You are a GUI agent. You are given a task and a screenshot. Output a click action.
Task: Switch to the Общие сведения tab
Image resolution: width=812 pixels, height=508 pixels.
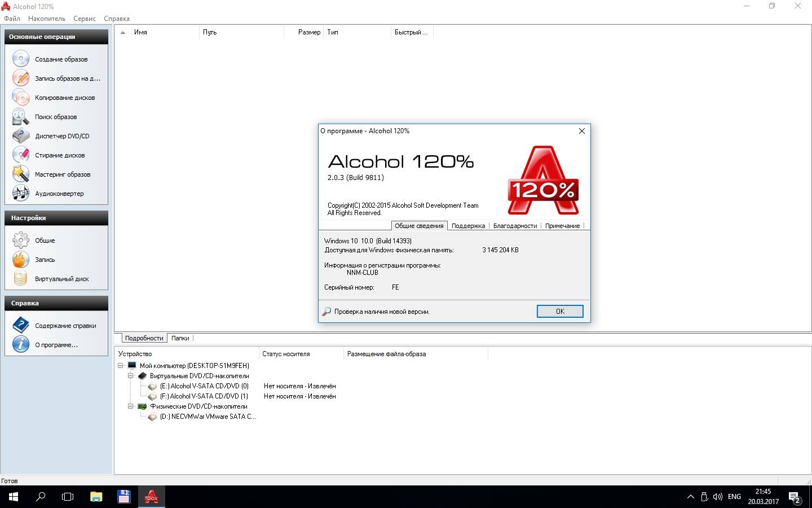419,226
